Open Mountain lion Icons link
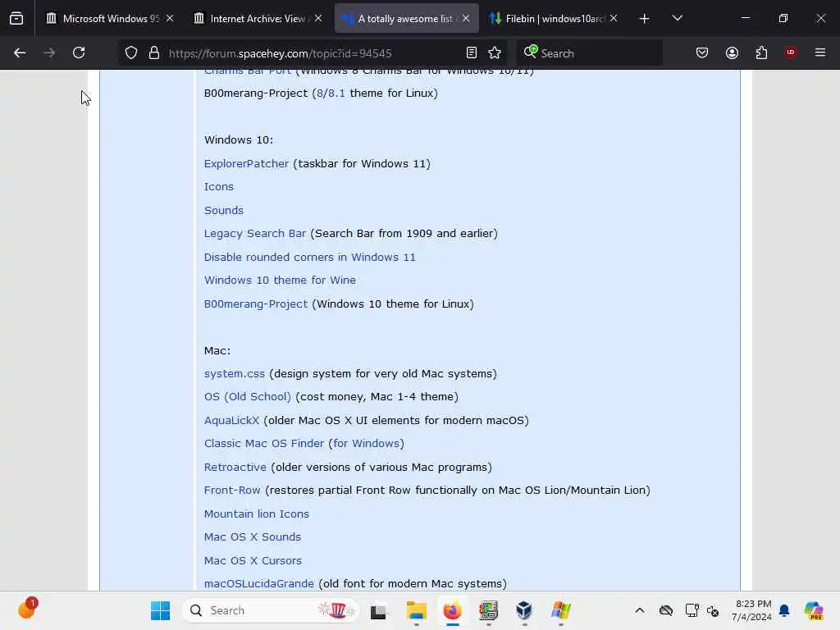 (256, 514)
